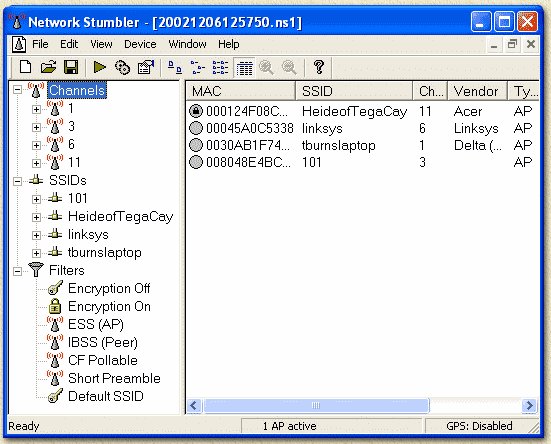551x444 pixels.
Task: Click the New document toolbar icon
Action: point(25,67)
